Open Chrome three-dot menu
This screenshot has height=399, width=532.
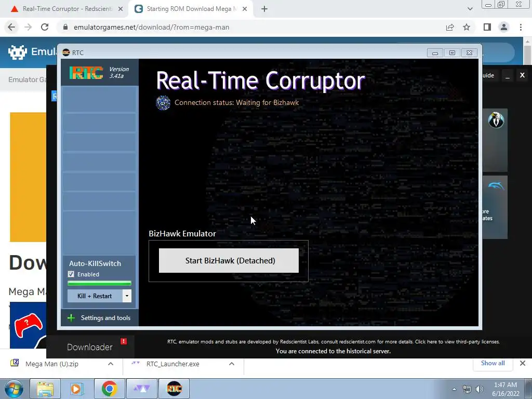pos(521,27)
